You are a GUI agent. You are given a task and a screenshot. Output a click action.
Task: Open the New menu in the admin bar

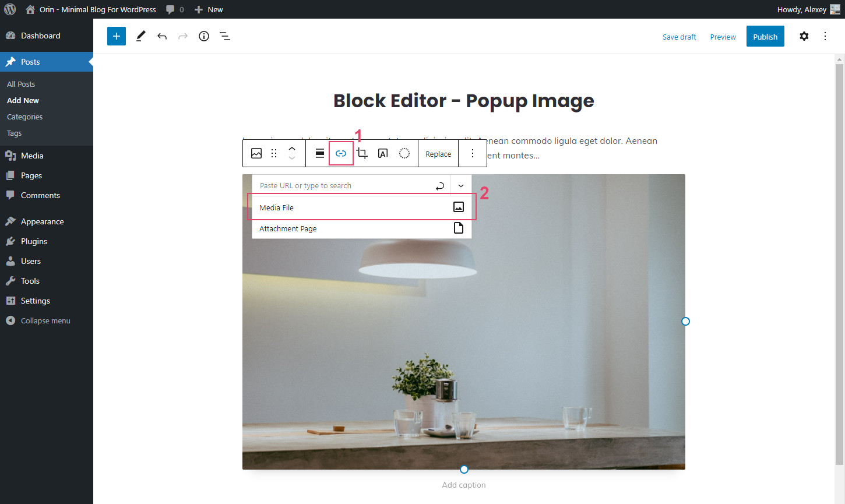point(208,9)
